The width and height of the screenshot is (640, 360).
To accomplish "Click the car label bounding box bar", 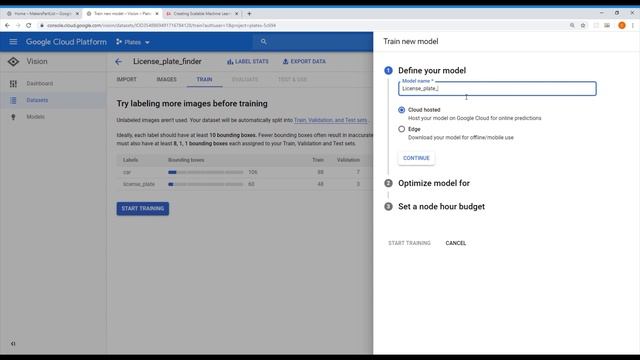I will (x=205, y=172).
